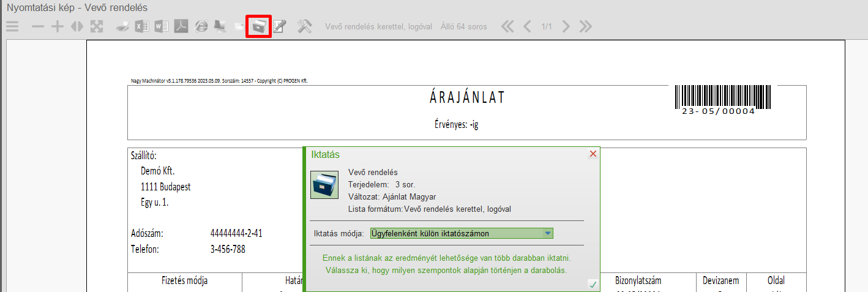Click the full-screen expand icon

coord(97,26)
